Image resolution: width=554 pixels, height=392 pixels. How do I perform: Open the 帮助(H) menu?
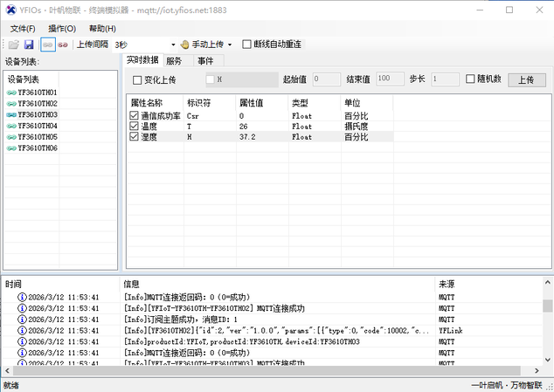click(102, 29)
